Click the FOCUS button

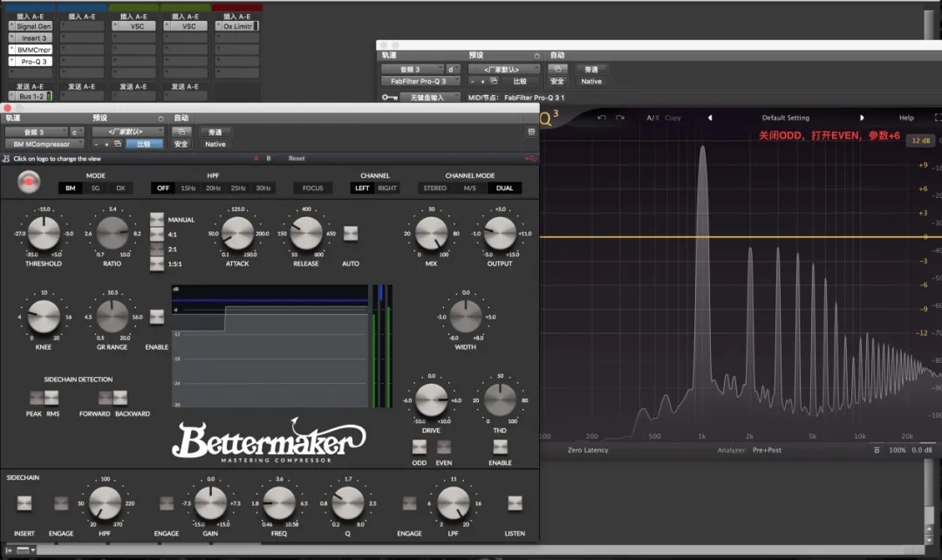coord(312,188)
